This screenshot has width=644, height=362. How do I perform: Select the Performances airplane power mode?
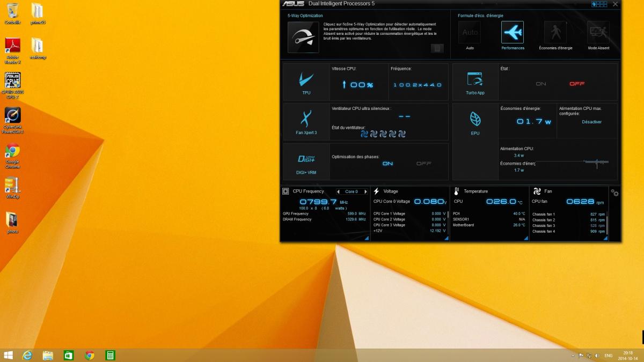coord(513,32)
